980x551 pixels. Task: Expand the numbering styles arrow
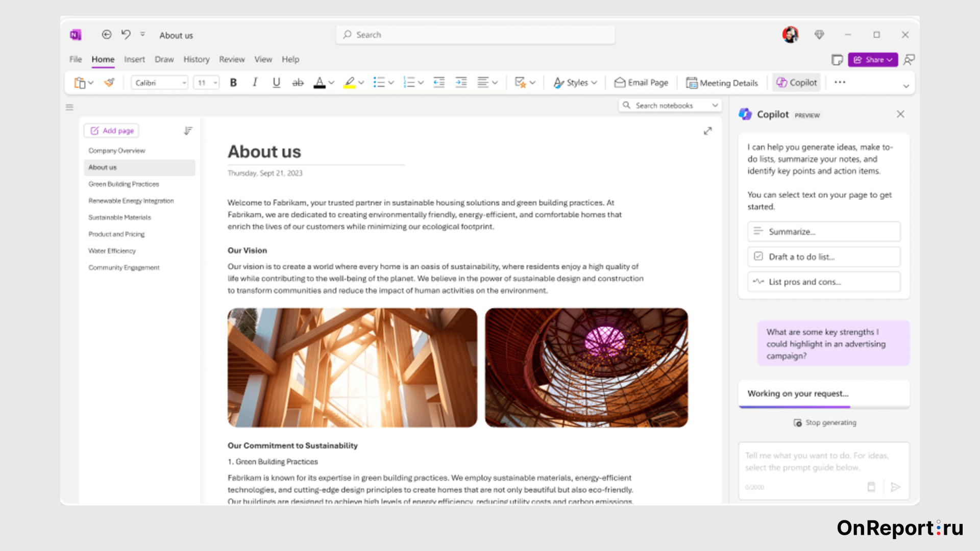tap(421, 83)
